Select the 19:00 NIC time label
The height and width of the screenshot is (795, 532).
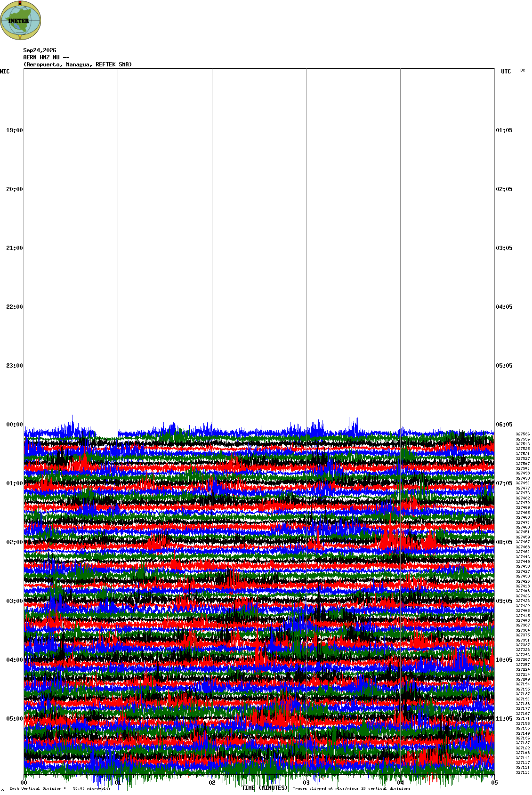[14, 130]
